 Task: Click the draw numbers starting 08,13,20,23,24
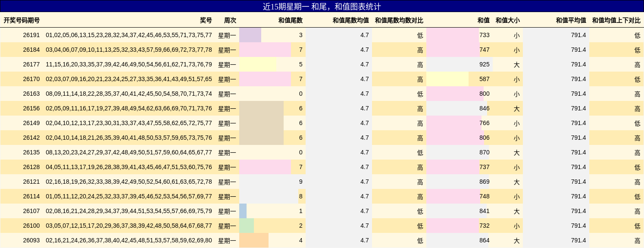click(x=129, y=152)
